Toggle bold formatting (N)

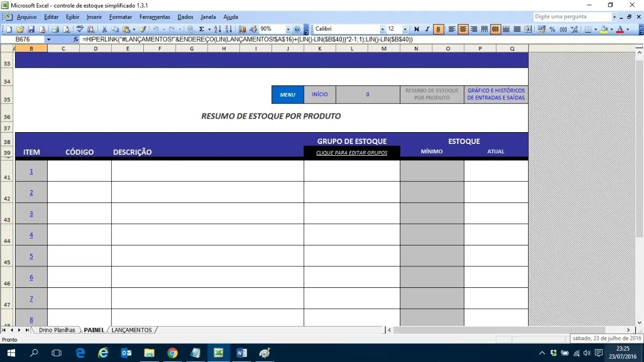416,29
